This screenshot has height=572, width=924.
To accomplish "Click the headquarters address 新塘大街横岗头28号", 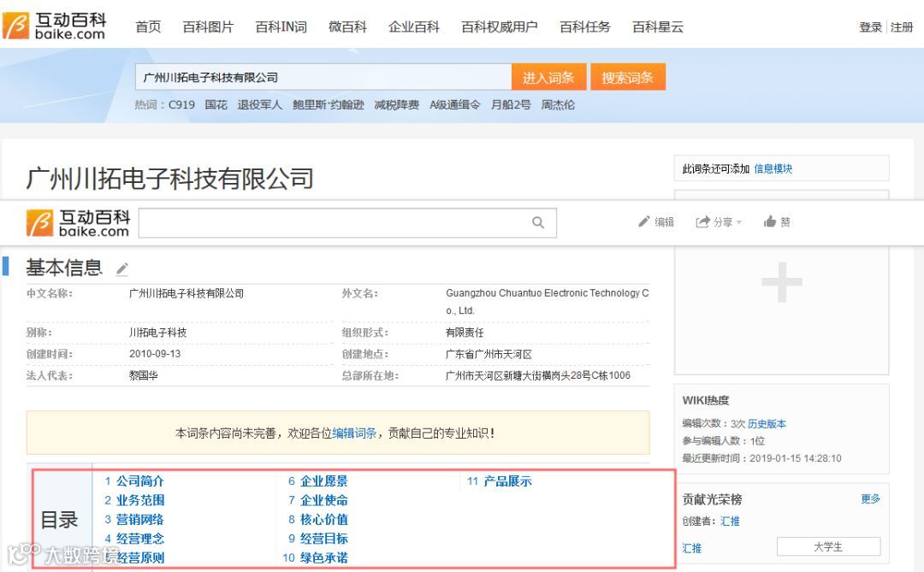I will [x=542, y=375].
